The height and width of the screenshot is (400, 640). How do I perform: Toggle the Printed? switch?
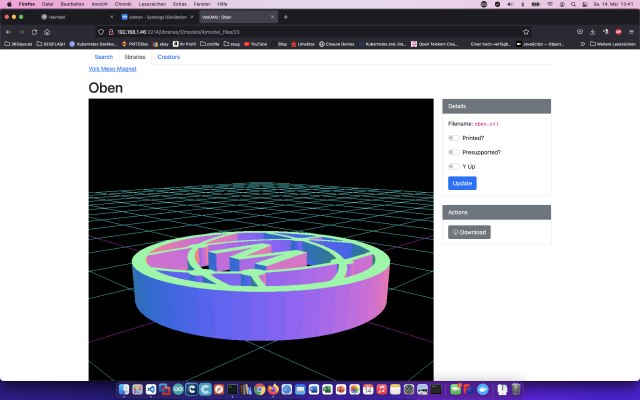tap(453, 138)
